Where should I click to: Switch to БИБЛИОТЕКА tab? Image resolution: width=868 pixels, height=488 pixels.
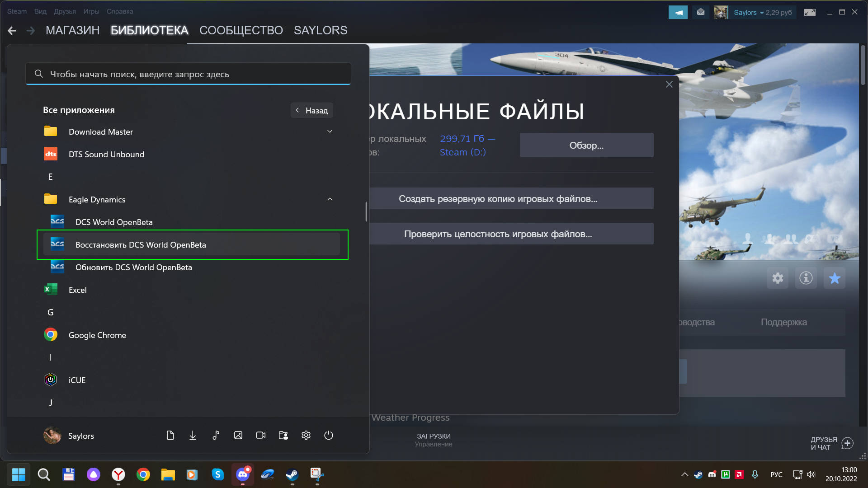click(x=149, y=30)
